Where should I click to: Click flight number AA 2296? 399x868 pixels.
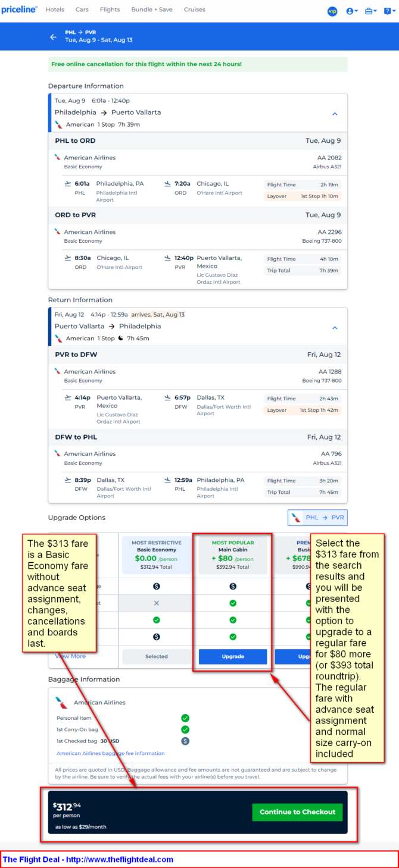tap(330, 232)
